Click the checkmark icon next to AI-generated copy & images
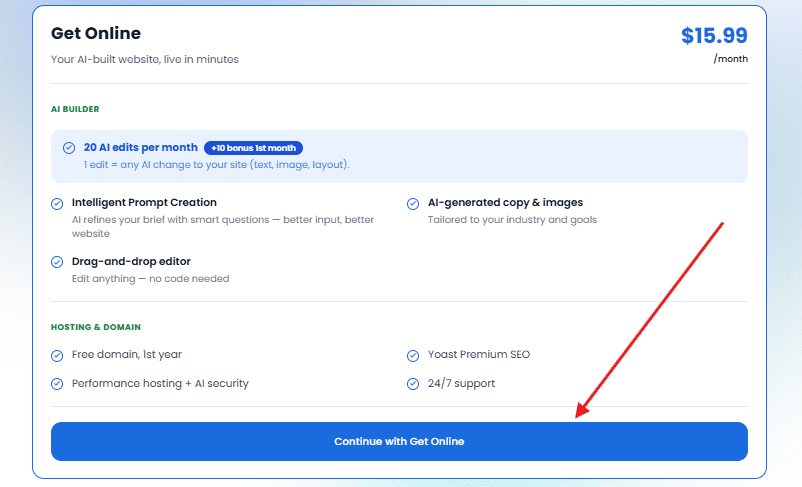The image size is (802, 487). (x=413, y=204)
